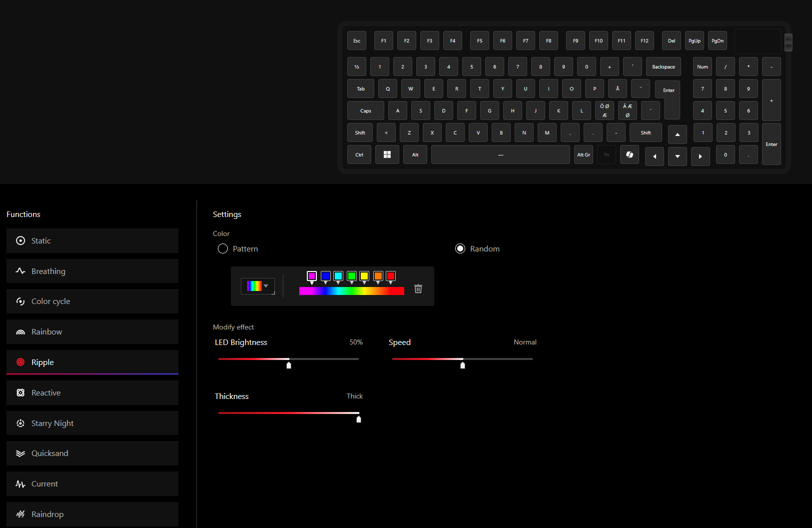The width and height of the screenshot is (812, 528).
Task: Click the magenta color stop swatch
Action: coord(312,276)
